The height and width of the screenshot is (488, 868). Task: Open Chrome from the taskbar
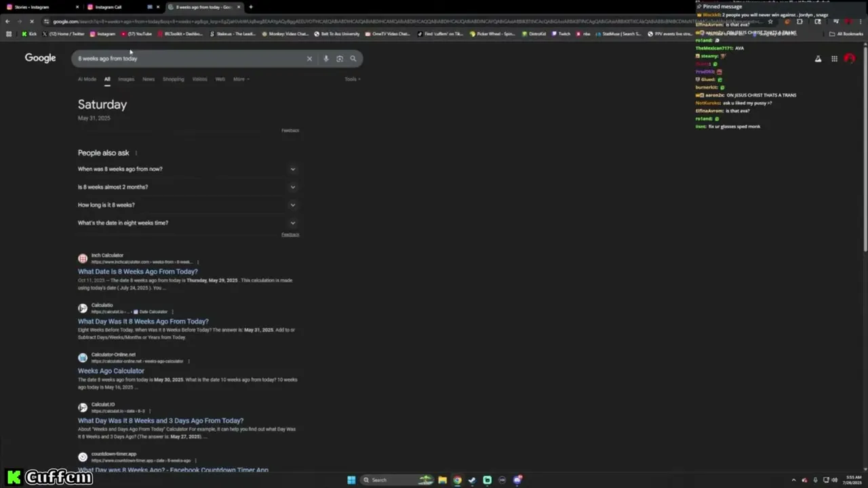coord(457,480)
